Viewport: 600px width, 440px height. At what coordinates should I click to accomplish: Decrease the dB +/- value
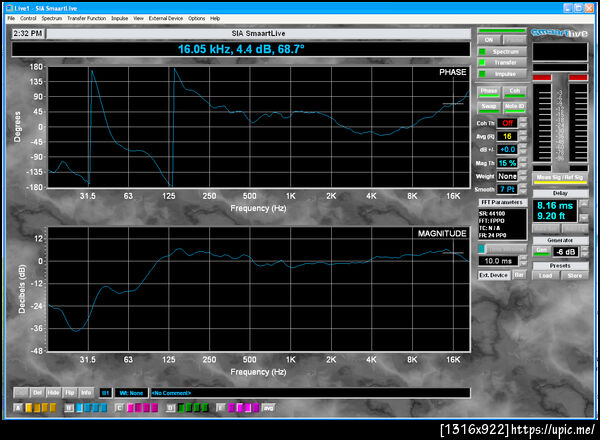(523, 152)
